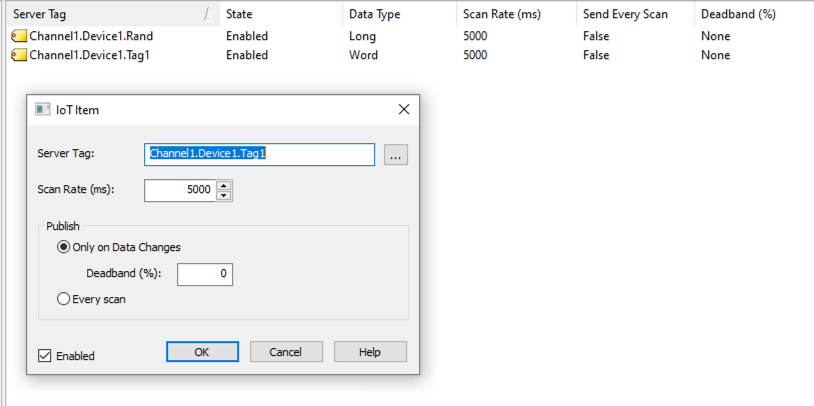Open the server tag browse button
Image resolution: width=814 pixels, height=406 pixels.
click(x=396, y=155)
